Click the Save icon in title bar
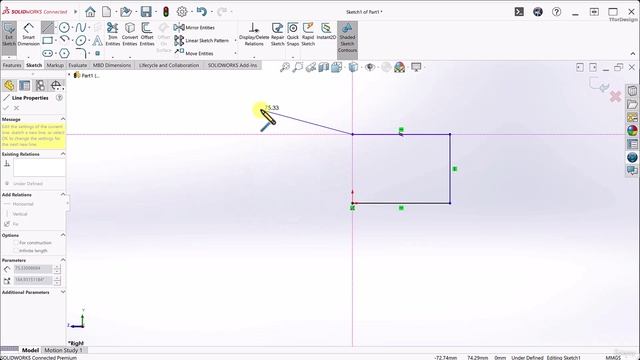The image size is (640, 360). pyautogui.click(x=146, y=11)
